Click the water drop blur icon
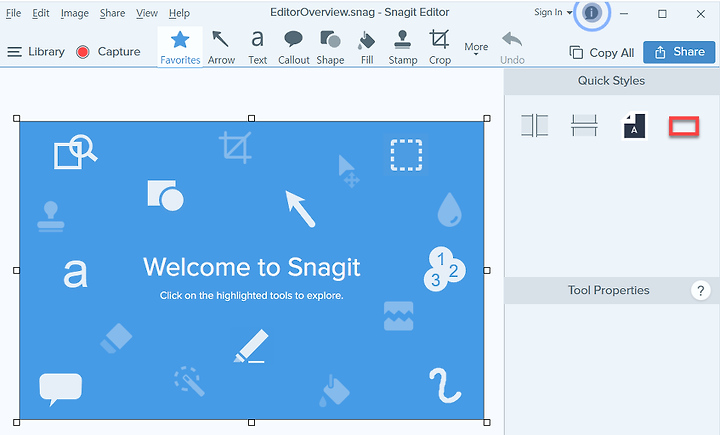720x435 pixels. (449, 209)
